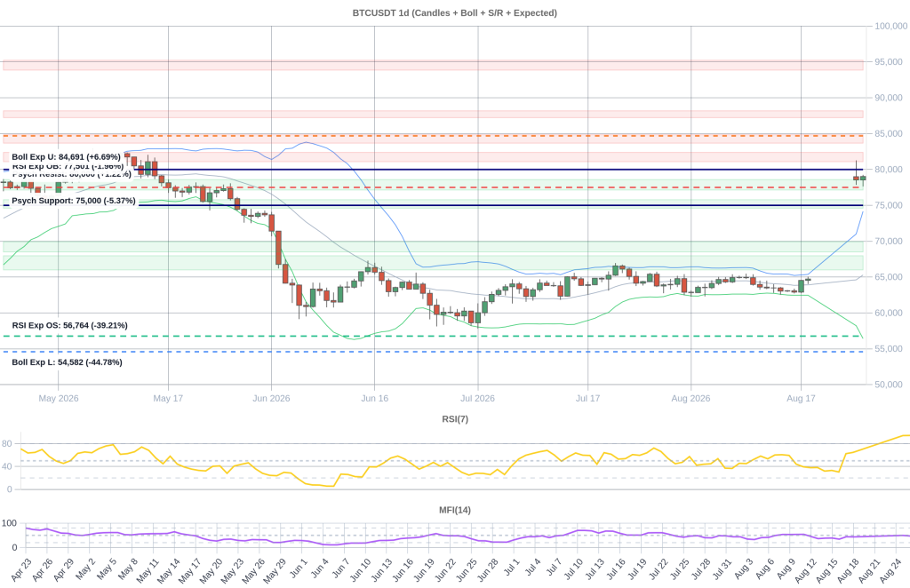910x588 pixels.
Task: Click the Jun 10 bottom date label
Action: point(361,569)
